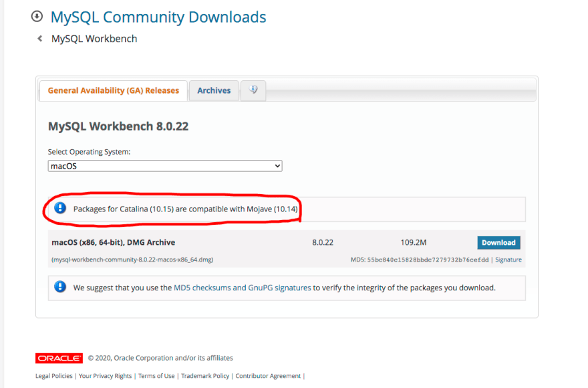Image resolution: width=588 pixels, height=388 pixels.
Task: Click the macOS (x86, 64-bit), DMG Archive title
Action: [x=113, y=242]
